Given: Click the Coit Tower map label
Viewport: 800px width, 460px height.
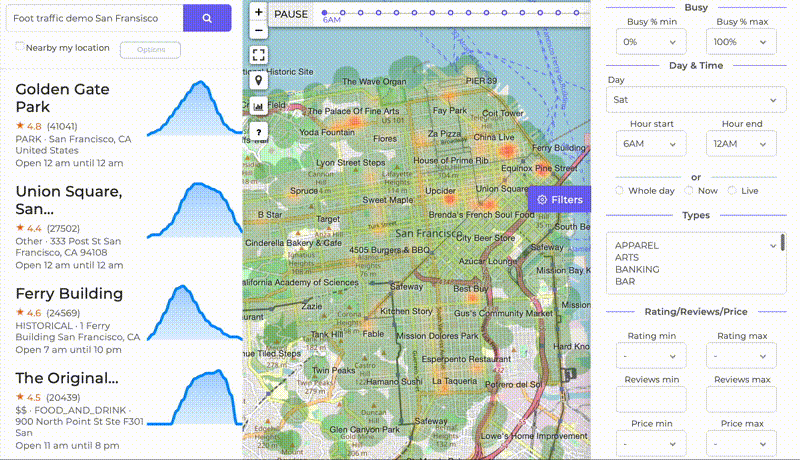Looking at the screenshot, I should coord(503,113).
